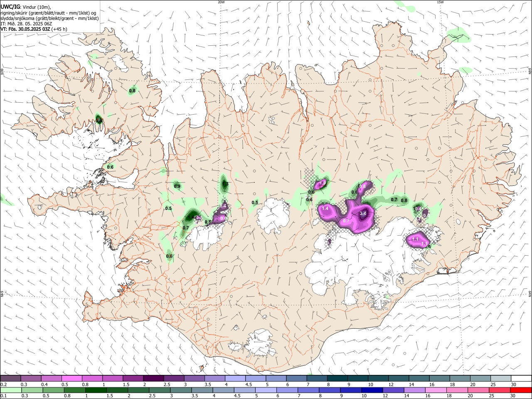Click the top-row swatch between 25 and 30
The width and height of the screenshot is (532, 399).
click(501, 379)
